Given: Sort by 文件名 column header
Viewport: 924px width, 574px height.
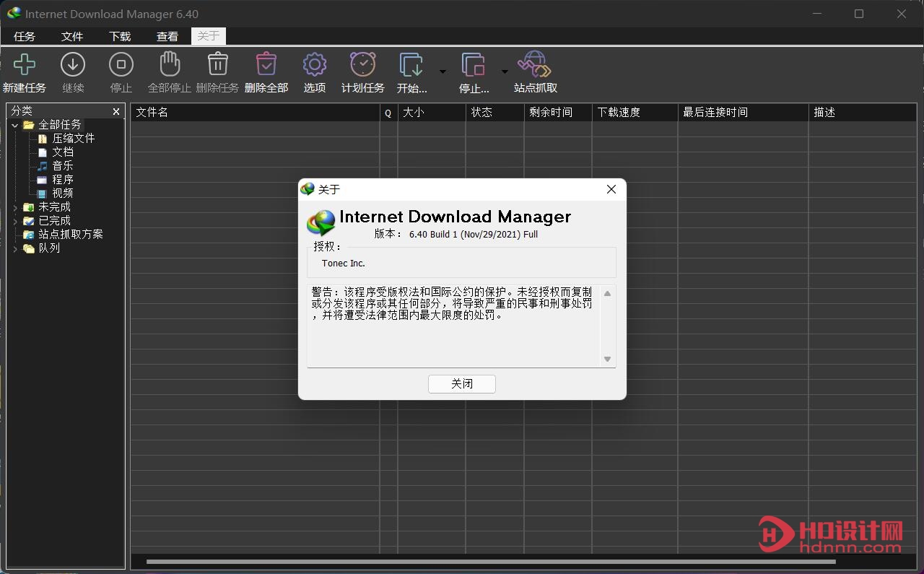Looking at the screenshot, I should pos(255,113).
